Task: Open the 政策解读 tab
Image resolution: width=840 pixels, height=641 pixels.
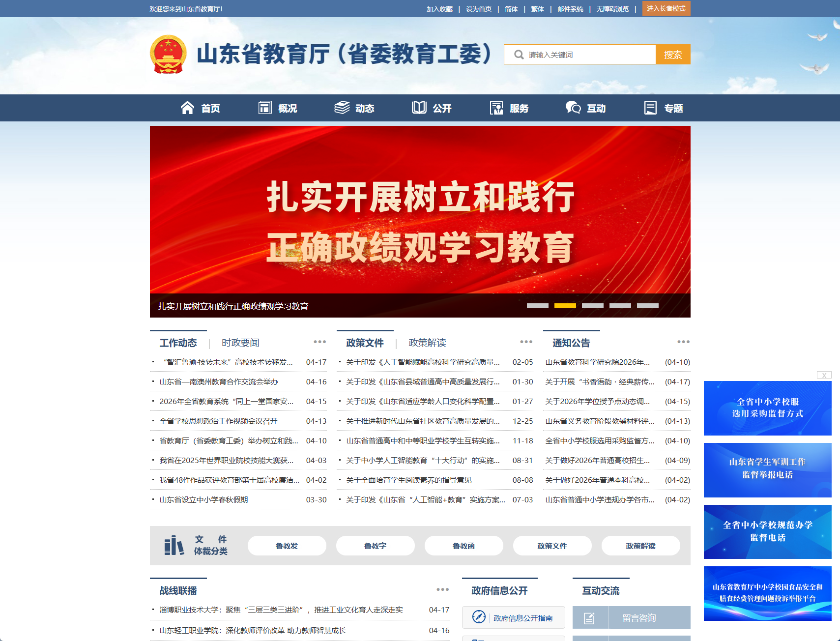Action: tap(427, 343)
